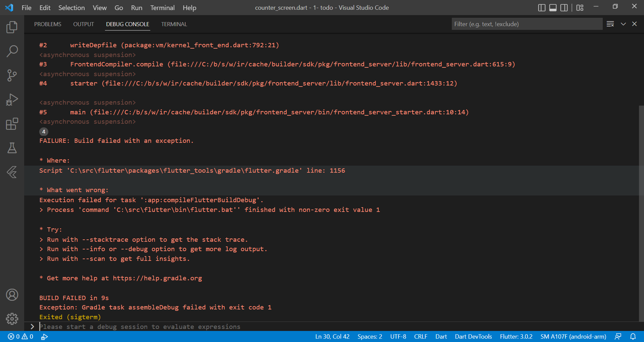Open the Go menu
Image resolution: width=644 pixels, height=342 pixels.
point(119,8)
